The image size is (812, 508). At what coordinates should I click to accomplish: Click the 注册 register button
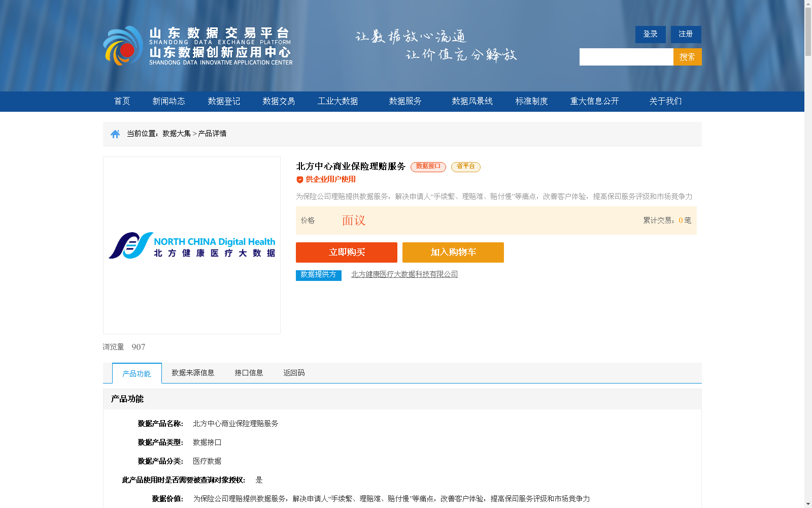pos(686,34)
